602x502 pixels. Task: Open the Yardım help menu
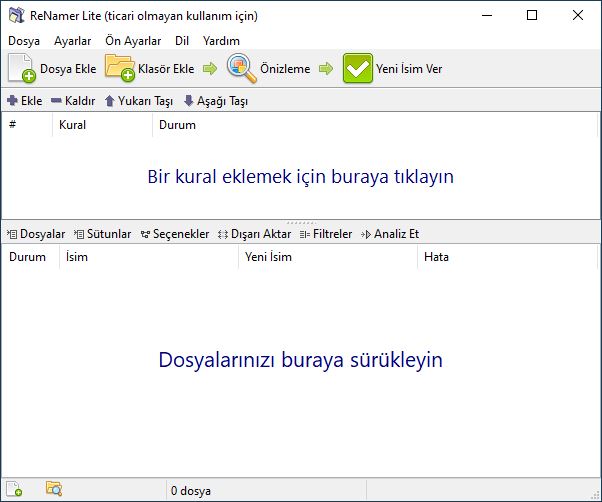pyautogui.click(x=221, y=41)
